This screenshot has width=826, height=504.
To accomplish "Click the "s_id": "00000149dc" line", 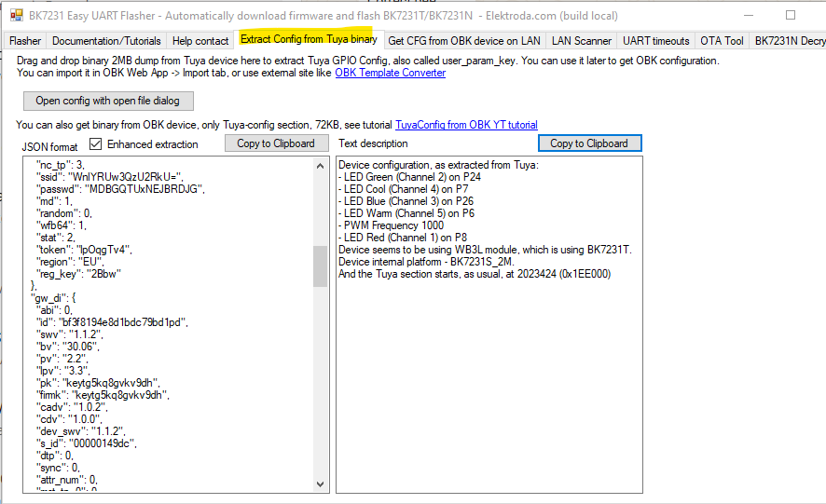I will coord(87,443).
